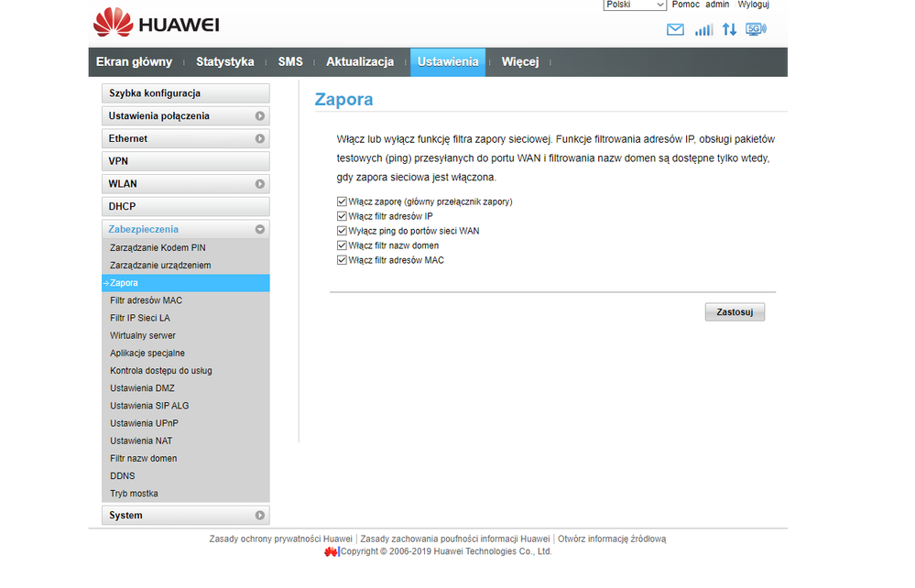Click the Zabezpieczenia sidebar label
Screen dimensions: 915x588
144,230
